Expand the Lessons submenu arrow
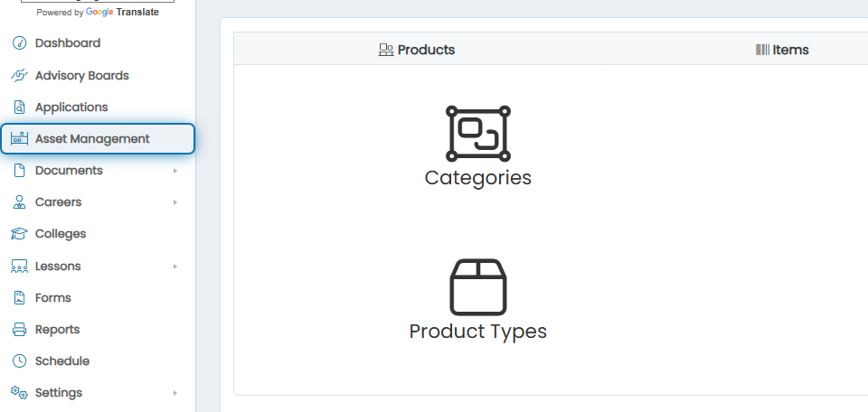 click(x=175, y=267)
